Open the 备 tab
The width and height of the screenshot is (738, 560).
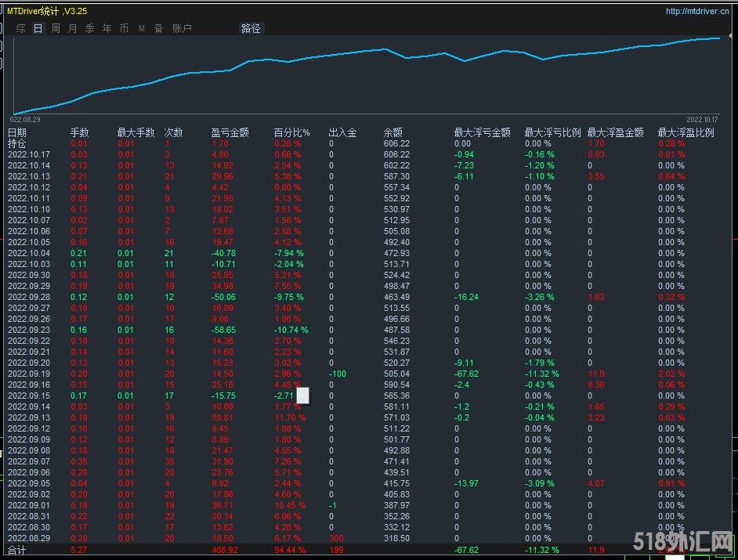tap(158, 28)
